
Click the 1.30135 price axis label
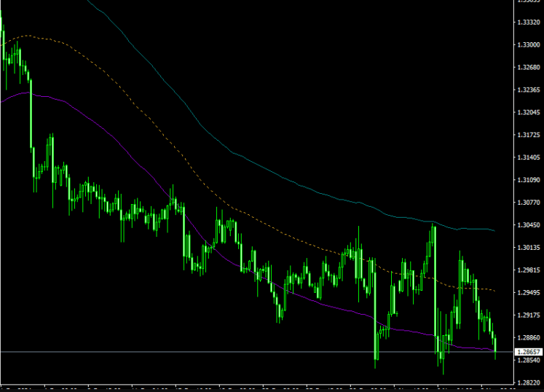coord(529,248)
